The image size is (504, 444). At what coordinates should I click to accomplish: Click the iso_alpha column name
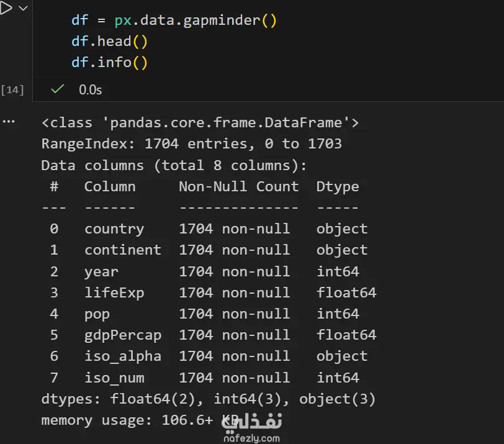[x=123, y=356]
